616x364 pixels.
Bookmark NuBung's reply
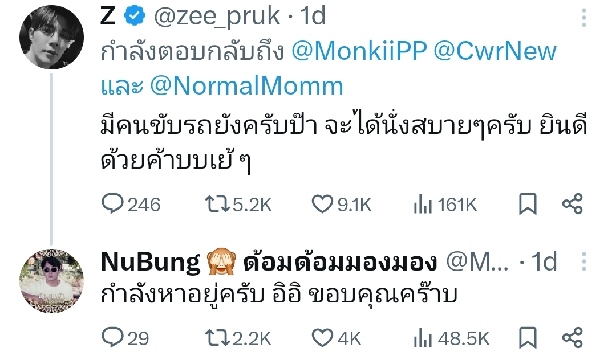(x=528, y=338)
